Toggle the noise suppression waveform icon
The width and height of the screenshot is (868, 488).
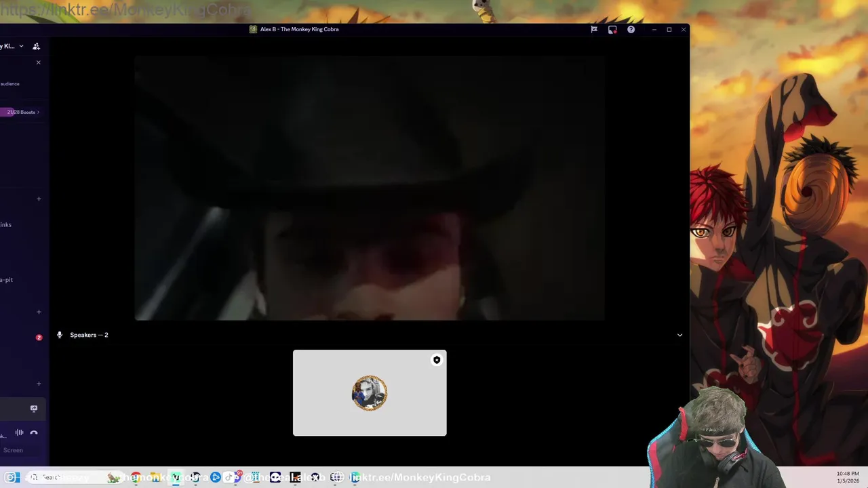click(x=19, y=432)
